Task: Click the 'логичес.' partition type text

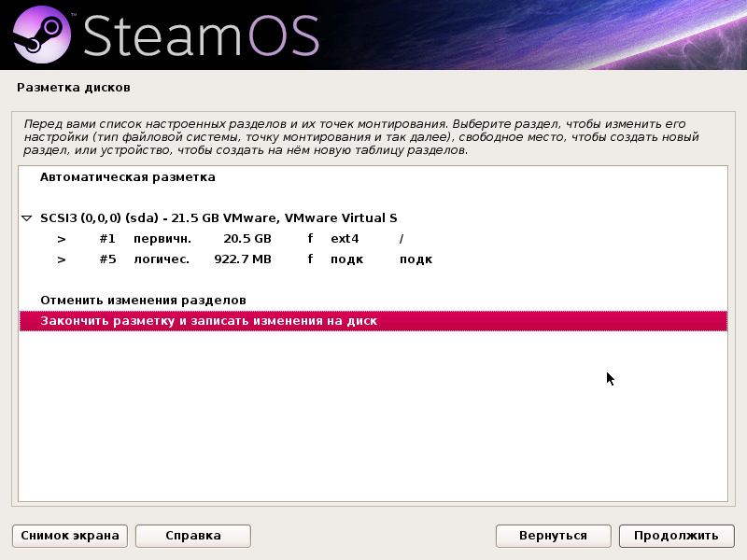Action: 162,259
